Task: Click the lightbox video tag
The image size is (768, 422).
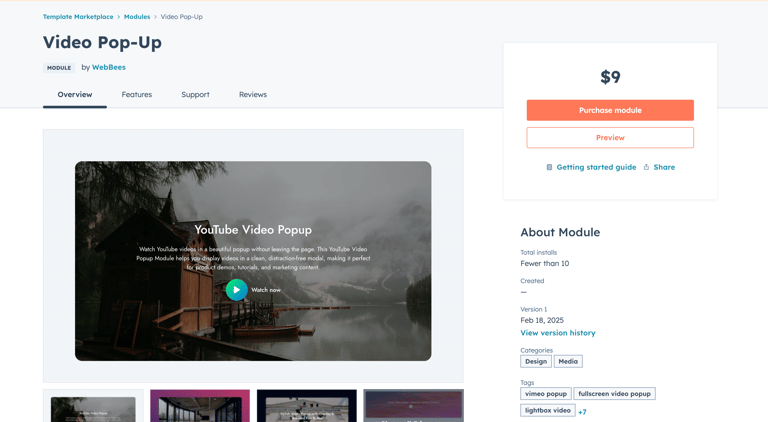Action: coord(548,410)
